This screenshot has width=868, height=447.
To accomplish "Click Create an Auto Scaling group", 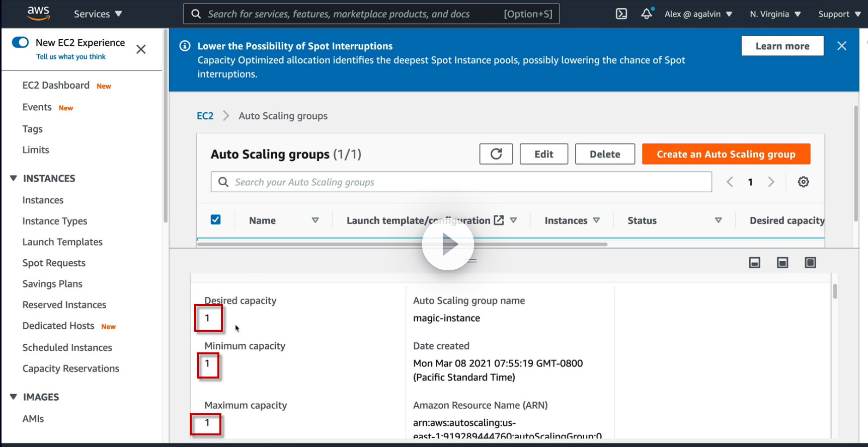I will click(x=726, y=154).
